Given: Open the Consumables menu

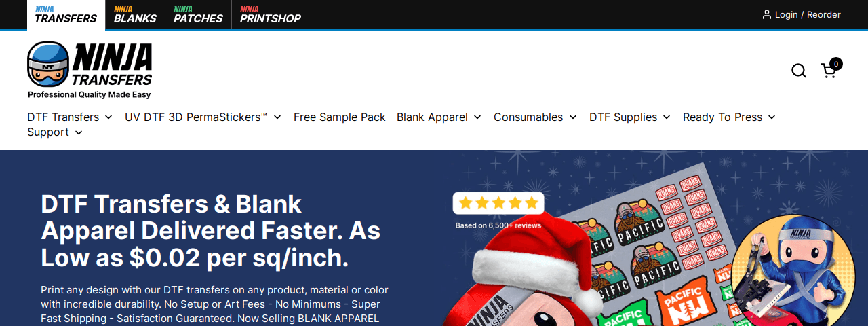Looking at the screenshot, I should click(536, 117).
